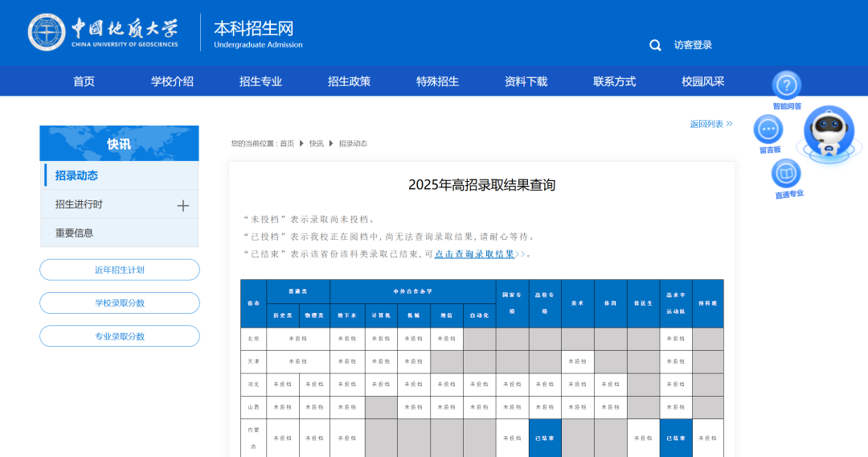This screenshot has height=457, width=868.
Task: Click 高水平运动队 column header
Action: [x=676, y=303]
